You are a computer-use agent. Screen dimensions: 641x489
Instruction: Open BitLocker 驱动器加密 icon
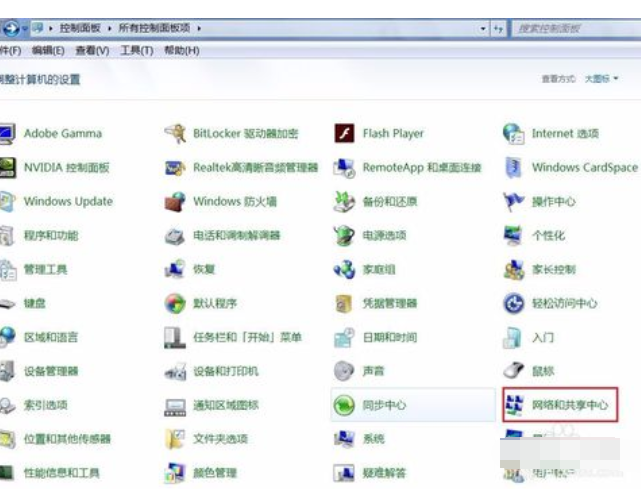tap(176, 133)
